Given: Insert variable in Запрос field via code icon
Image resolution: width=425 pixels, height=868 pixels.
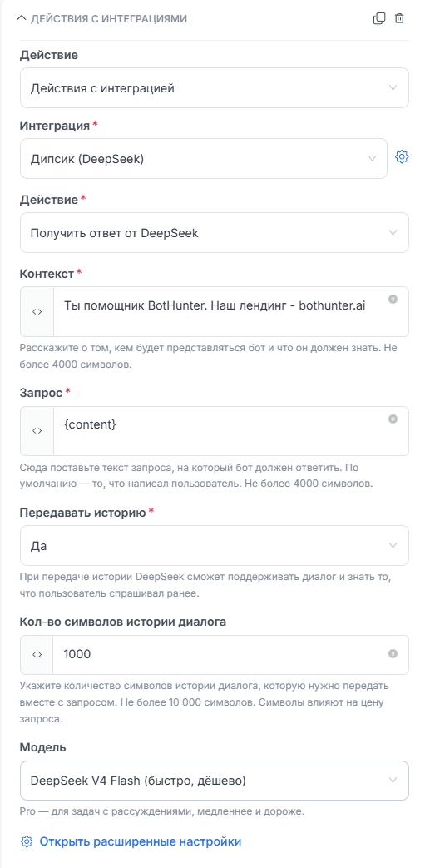Looking at the screenshot, I should 37,431.
